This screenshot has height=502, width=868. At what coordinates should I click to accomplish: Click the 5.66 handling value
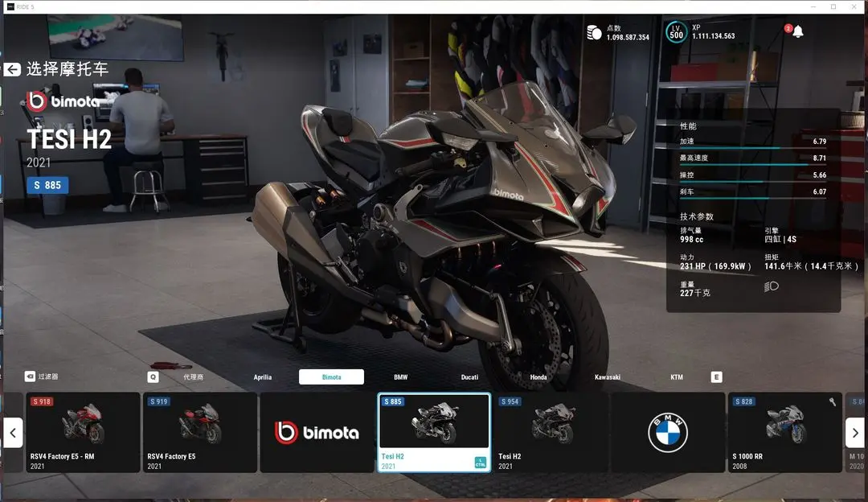(819, 175)
